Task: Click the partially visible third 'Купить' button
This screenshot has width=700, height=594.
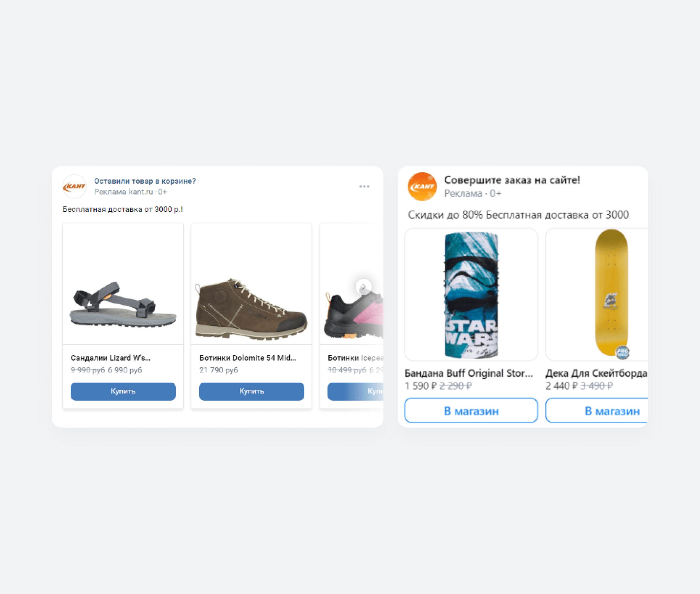Action: tap(355, 391)
